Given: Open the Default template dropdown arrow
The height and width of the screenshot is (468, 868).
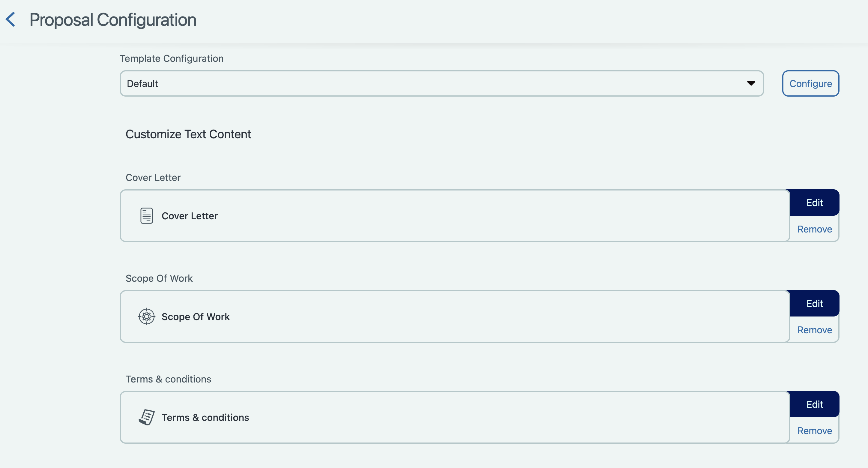Looking at the screenshot, I should tap(751, 83).
